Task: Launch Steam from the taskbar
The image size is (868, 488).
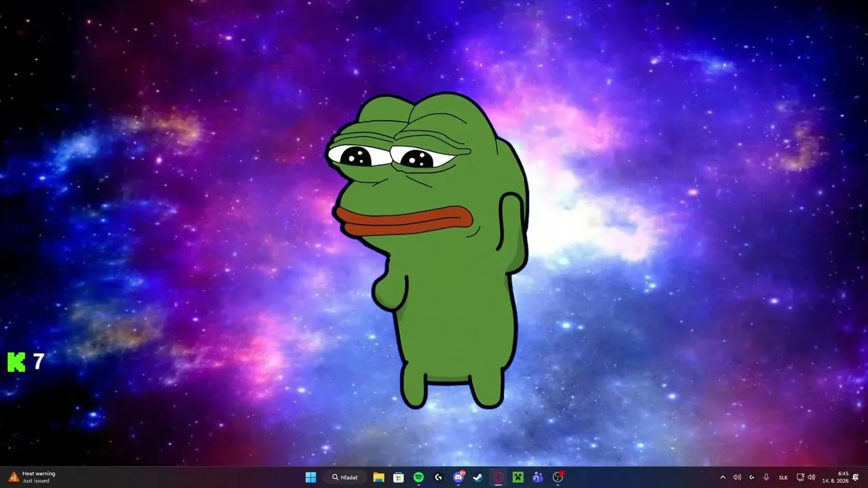Action: coord(478,477)
